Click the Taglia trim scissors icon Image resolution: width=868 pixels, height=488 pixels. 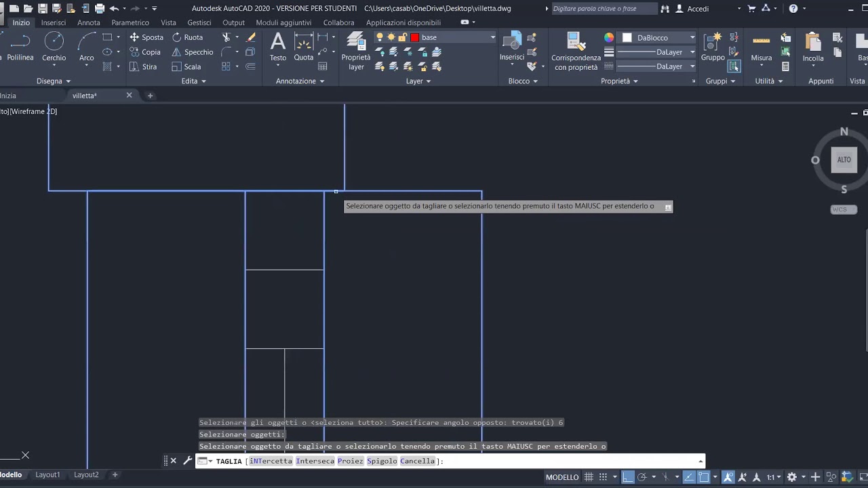pos(226,37)
